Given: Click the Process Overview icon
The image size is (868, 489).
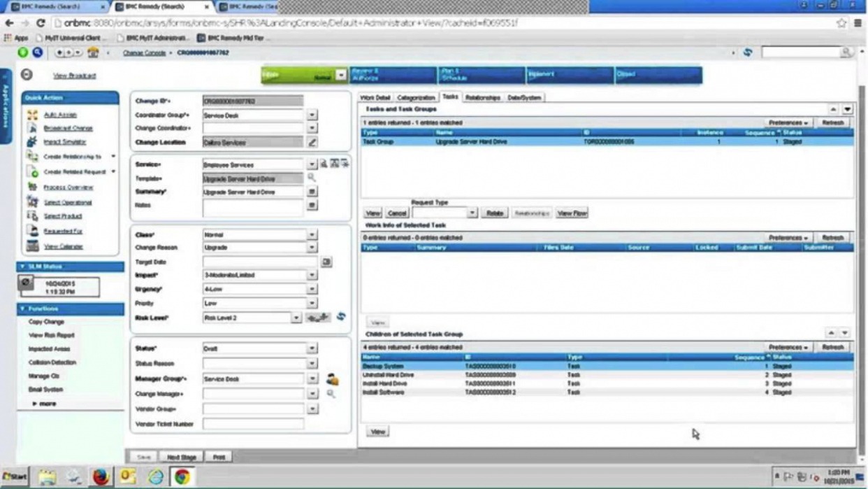Looking at the screenshot, I should click(x=32, y=187).
